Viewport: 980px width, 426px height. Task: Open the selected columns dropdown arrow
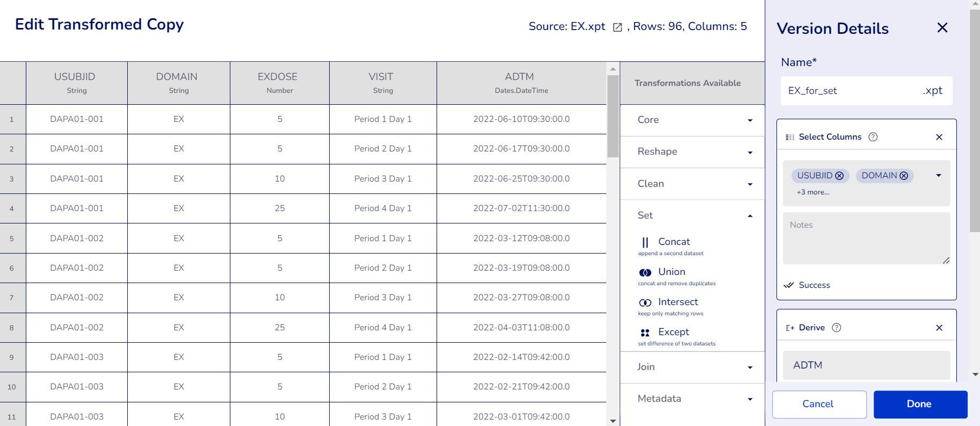(x=938, y=176)
